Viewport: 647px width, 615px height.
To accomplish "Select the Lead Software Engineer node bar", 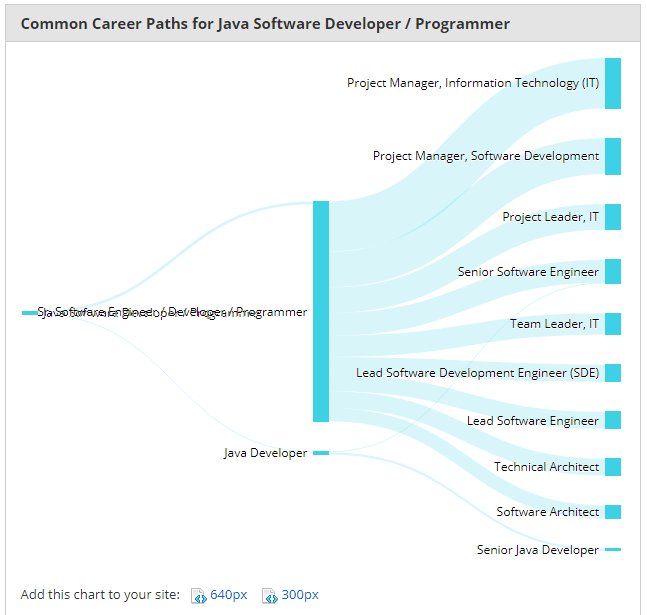I will (613, 420).
